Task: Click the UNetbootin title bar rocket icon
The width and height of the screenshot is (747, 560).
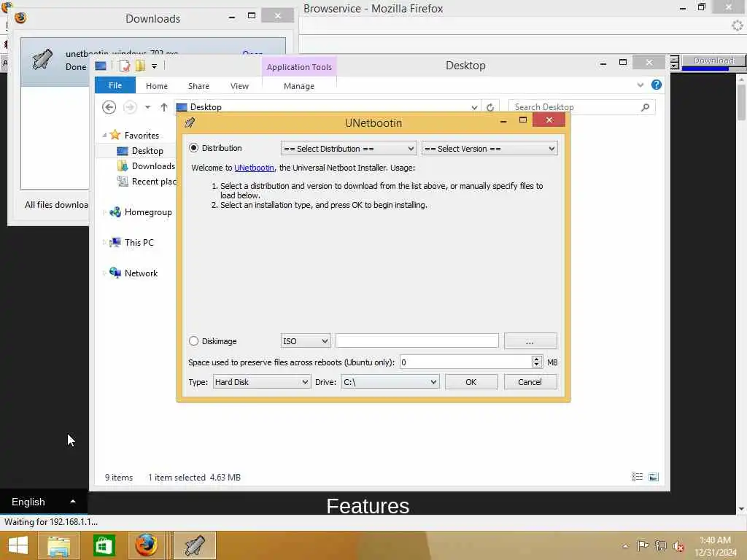Action: point(190,122)
